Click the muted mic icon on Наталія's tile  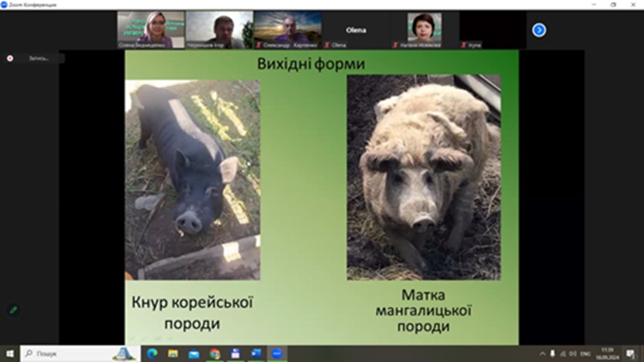pos(395,45)
